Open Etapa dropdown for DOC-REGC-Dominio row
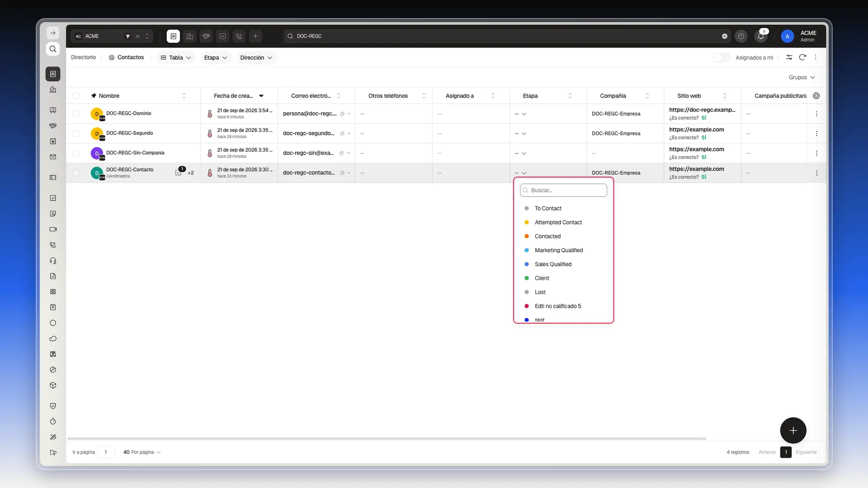The height and width of the screenshot is (488, 868). click(520, 114)
